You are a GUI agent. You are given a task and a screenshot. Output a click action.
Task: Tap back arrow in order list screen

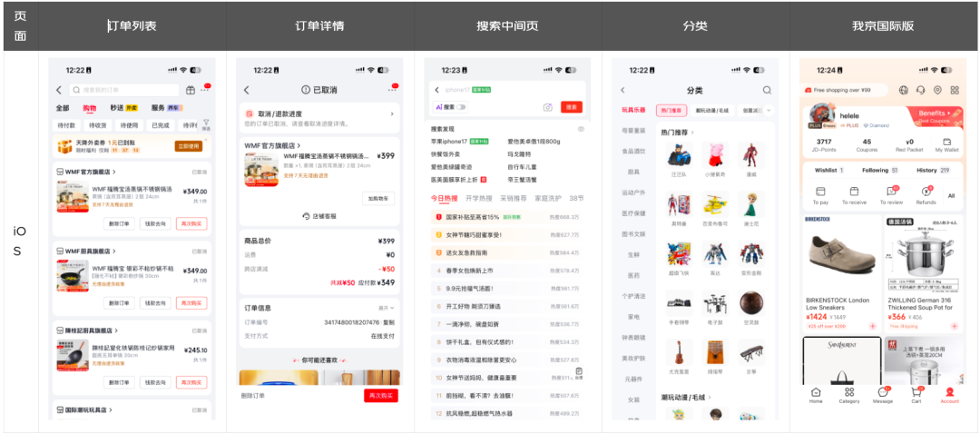point(59,90)
